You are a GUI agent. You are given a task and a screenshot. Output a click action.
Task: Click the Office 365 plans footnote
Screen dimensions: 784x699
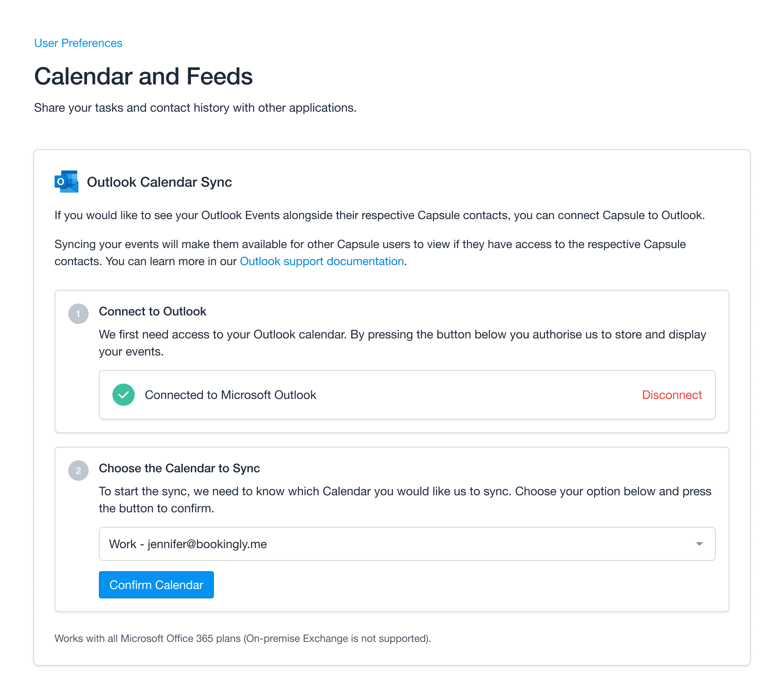point(243,638)
